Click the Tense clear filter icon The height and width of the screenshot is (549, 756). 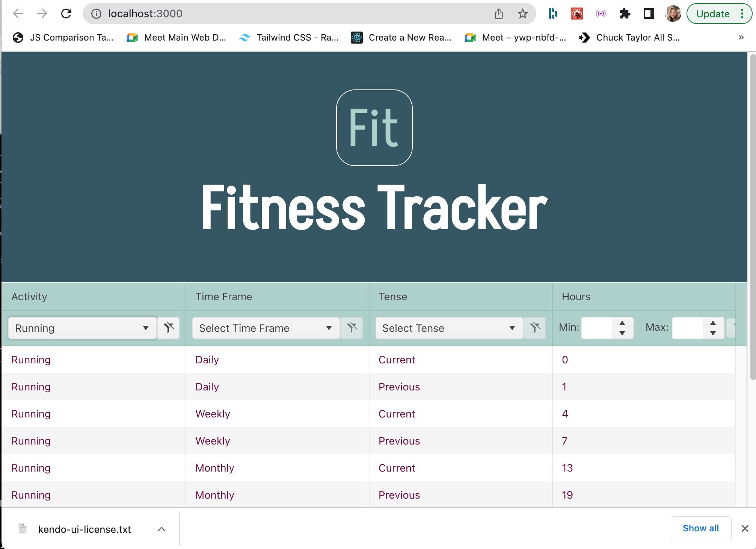[535, 328]
